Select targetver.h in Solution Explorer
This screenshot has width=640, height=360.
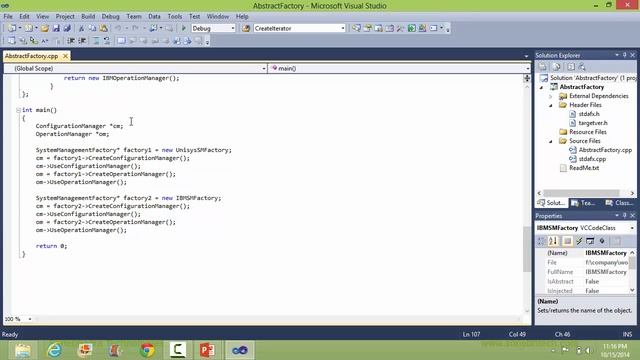(x=593, y=123)
